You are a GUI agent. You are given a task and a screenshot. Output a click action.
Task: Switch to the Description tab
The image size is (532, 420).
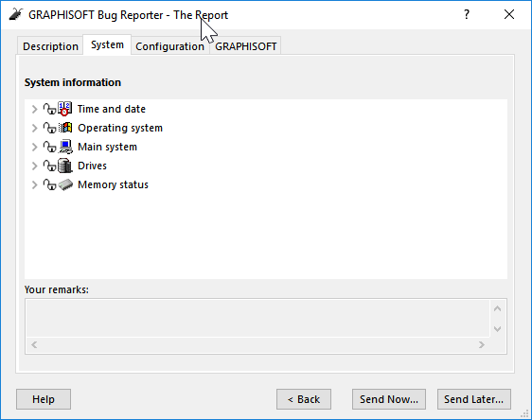pos(50,46)
